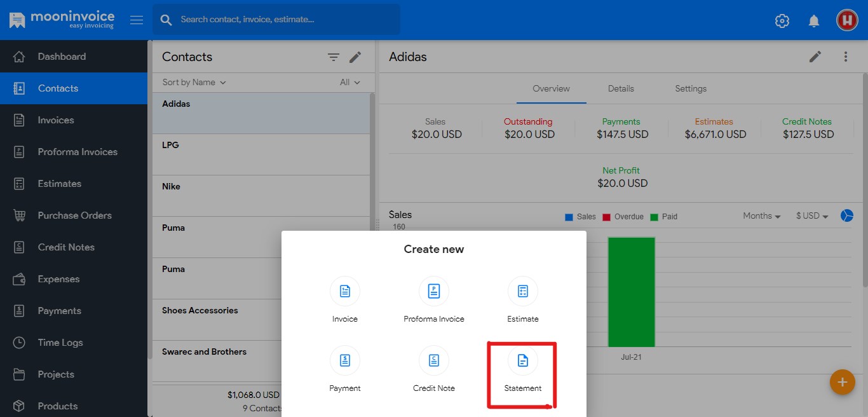Switch to the Details tab

[x=621, y=89]
